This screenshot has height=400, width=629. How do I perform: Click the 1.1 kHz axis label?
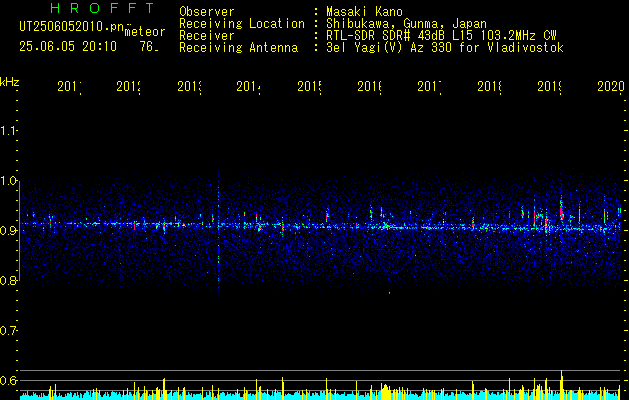click(9, 130)
